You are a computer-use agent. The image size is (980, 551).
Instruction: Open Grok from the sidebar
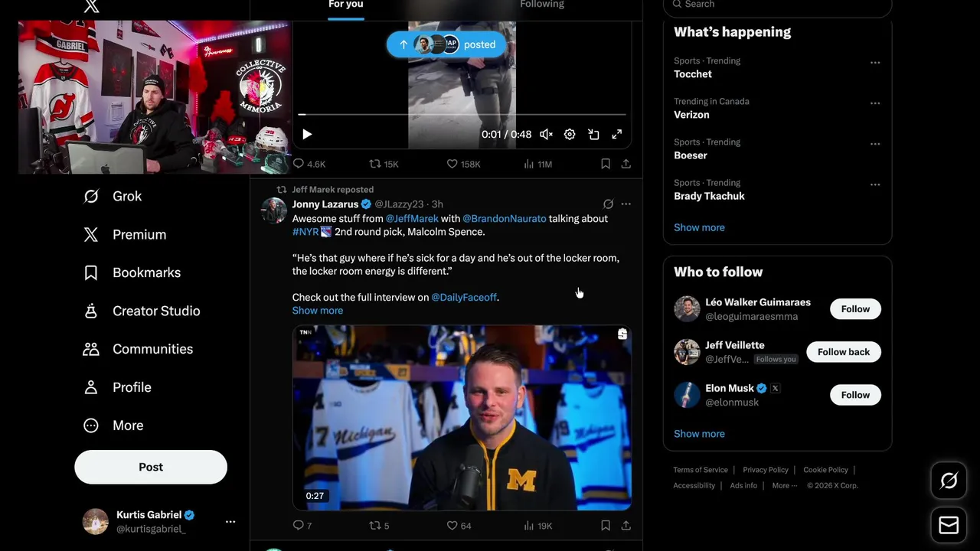113,196
